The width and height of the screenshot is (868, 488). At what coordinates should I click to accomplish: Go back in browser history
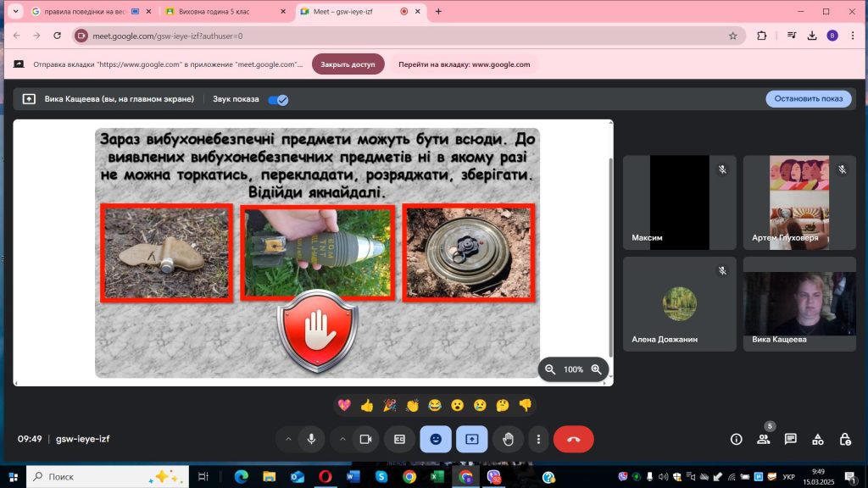17,36
